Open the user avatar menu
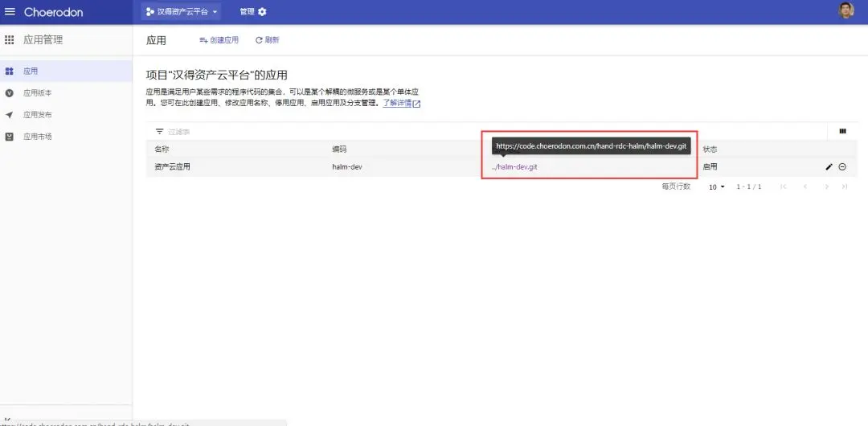 [x=845, y=11]
